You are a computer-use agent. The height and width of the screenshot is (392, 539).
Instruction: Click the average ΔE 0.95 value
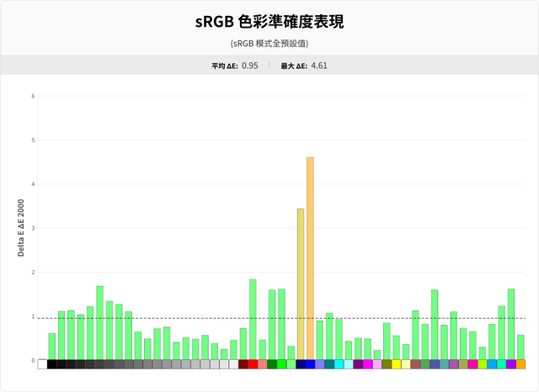pos(250,66)
